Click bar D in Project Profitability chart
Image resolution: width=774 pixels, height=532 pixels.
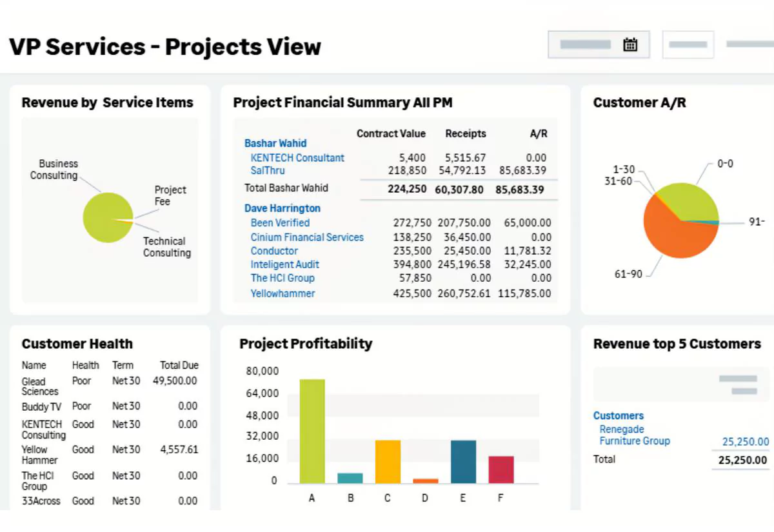(426, 481)
